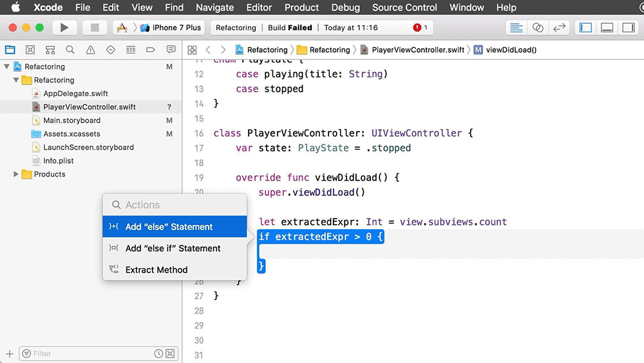Show the Assistant editor
This screenshot has height=363, width=644.
pos(538,28)
